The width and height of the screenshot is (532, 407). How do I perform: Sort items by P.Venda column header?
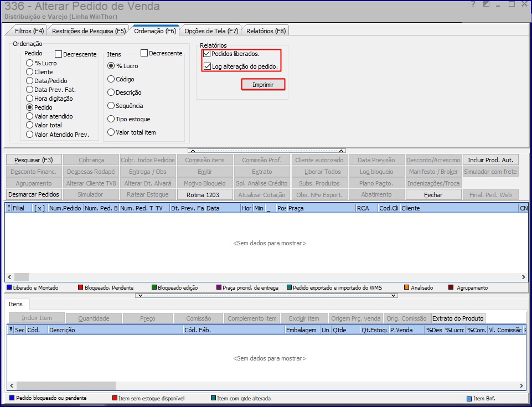click(x=406, y=330)
